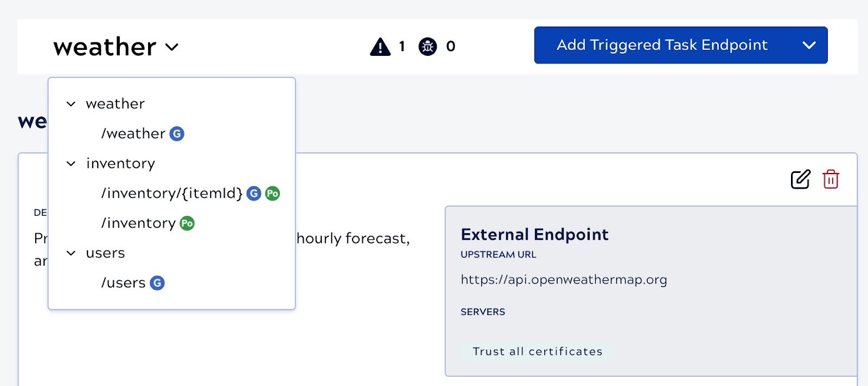Click the edit pencil icon
868x386 pixels.
pos(800,179)
